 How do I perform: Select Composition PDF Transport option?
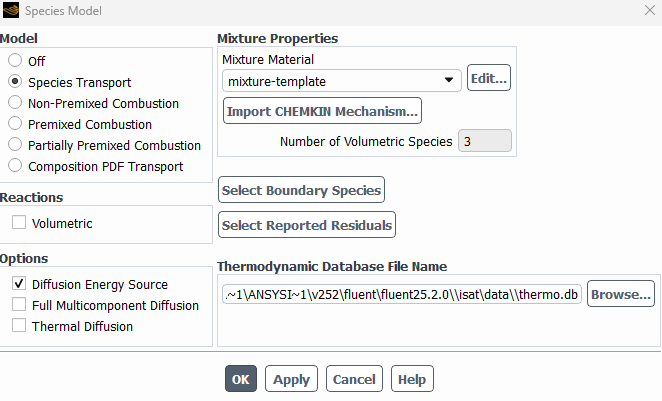(x=15, y=165)
